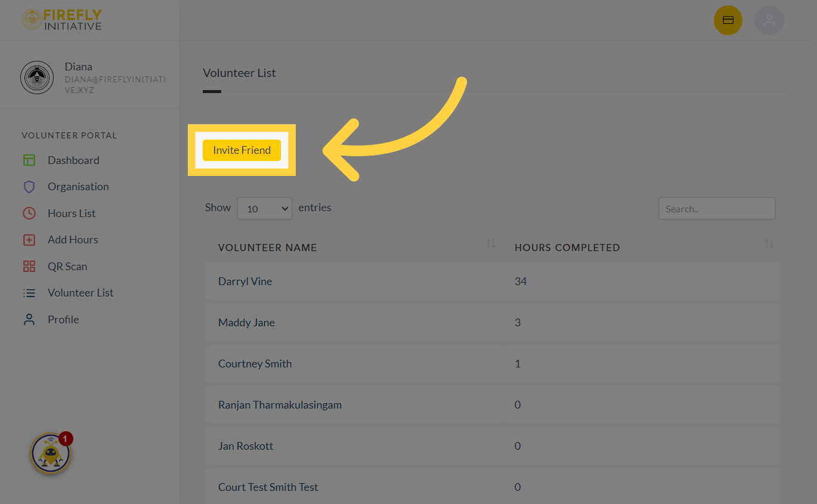Click the Invite Friend button
Image resolution: width=817 pixels, height=504 pixels.
point(242,150)
